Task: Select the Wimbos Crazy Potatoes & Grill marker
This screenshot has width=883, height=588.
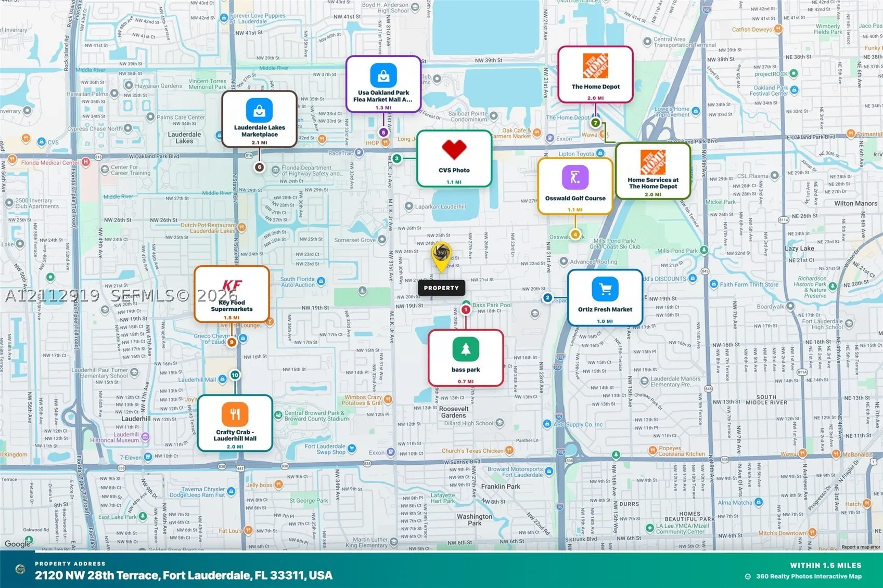Action: tap(388, 399)
